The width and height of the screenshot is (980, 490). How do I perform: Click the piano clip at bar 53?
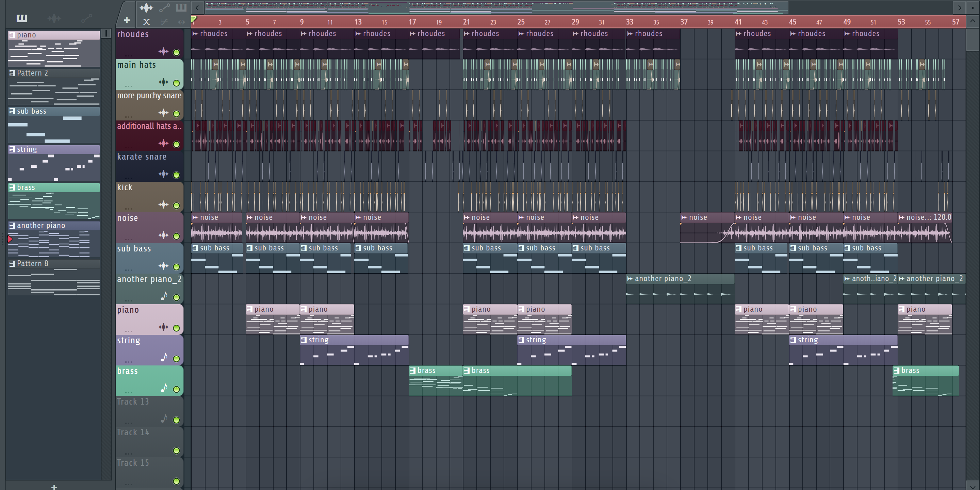coord(925,319)
